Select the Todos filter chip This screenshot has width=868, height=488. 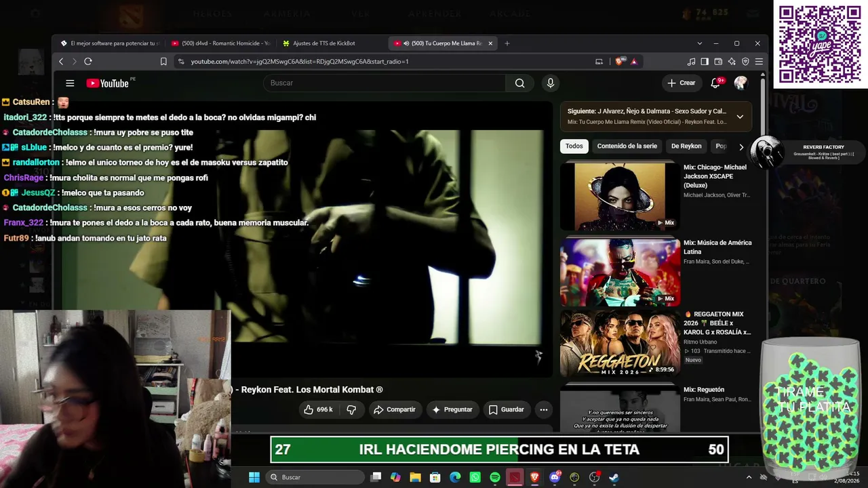[x=574, y=146]
